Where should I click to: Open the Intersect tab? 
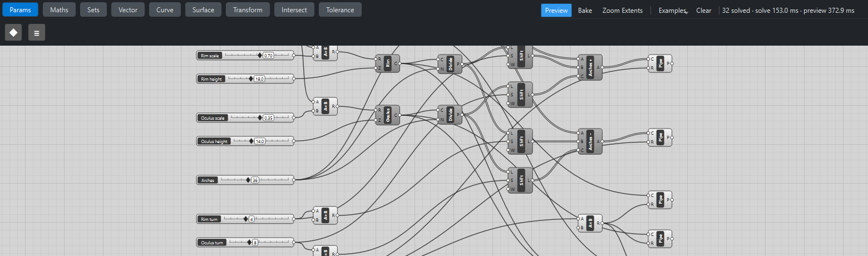click(294, 10)
